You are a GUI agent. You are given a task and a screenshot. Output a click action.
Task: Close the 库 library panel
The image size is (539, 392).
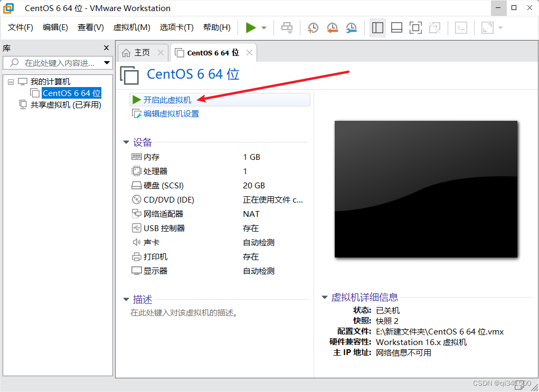coord(107,48)
